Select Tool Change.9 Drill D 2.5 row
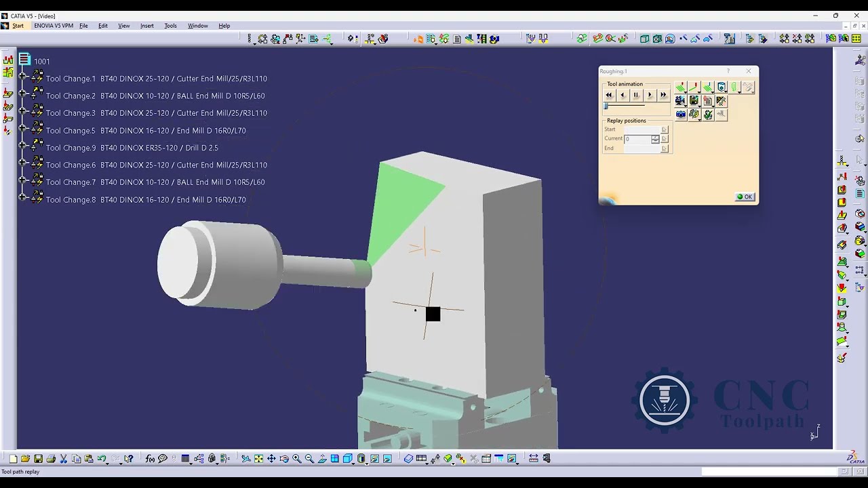This screenshot has height=488, width=868. click(132, 148)
